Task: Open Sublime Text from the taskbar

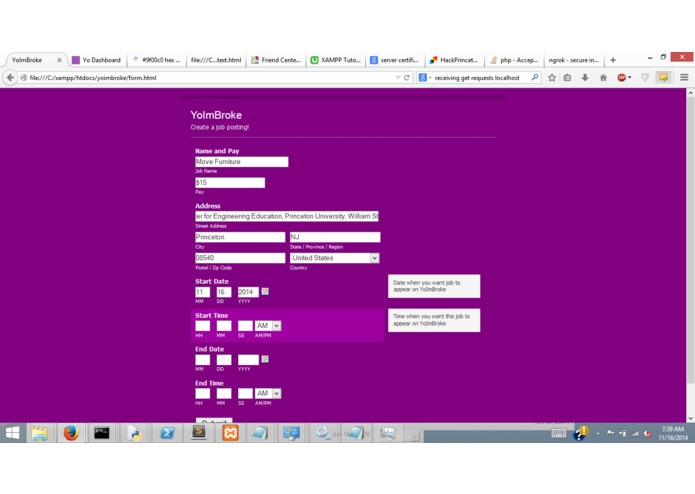Action: pos(199,433)
